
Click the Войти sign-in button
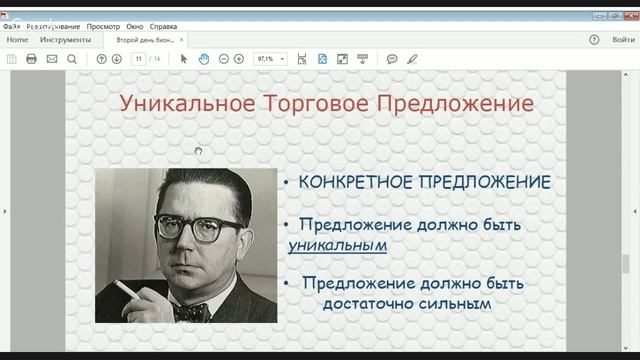tap(623, 40)
